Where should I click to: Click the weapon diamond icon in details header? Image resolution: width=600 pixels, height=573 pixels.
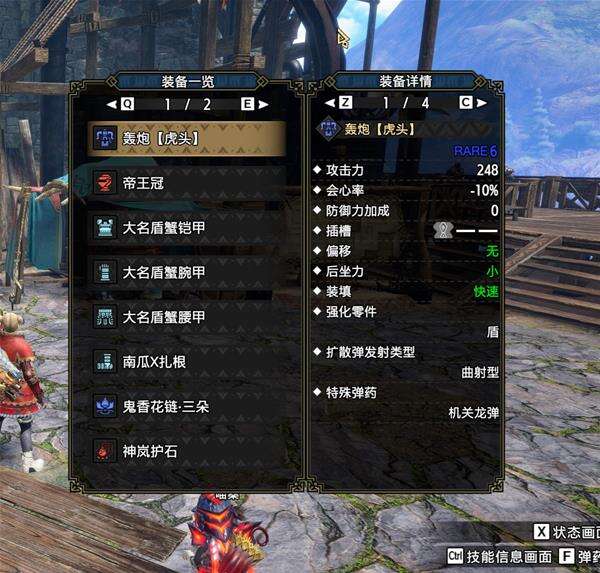(x=328, y=129)
